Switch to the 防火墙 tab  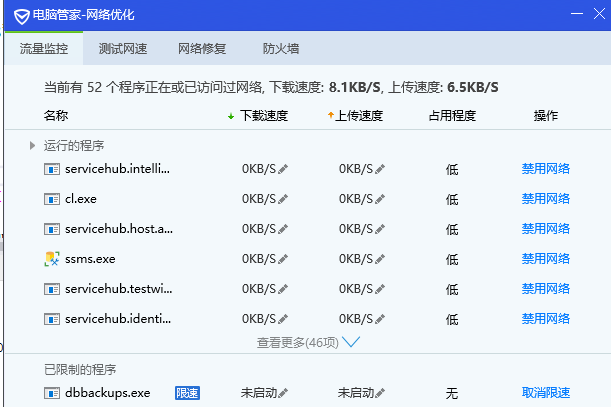point(281,49)
